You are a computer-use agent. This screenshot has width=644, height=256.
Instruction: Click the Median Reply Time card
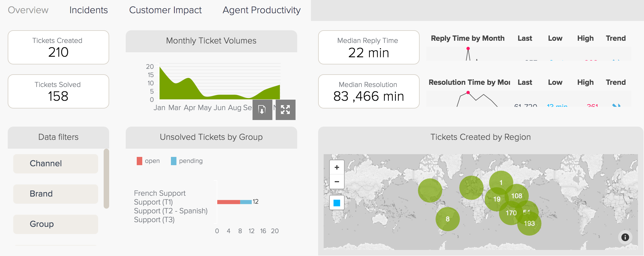(369, 47)
